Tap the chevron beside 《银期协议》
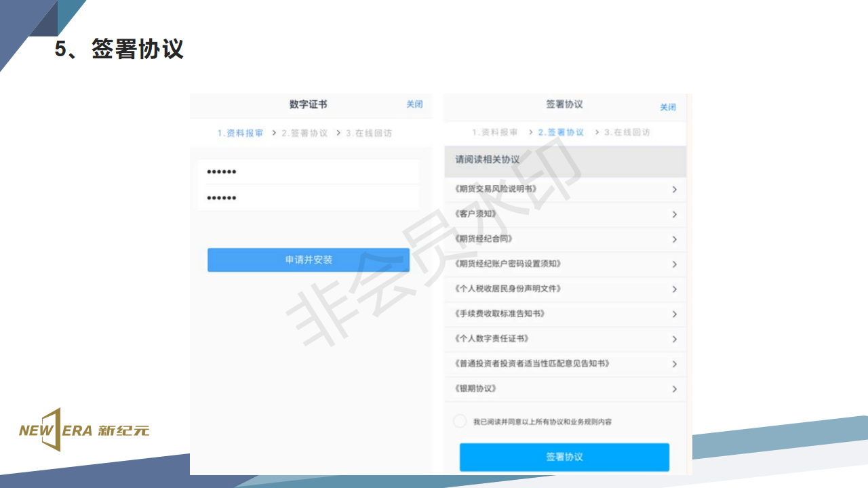Screen dimensions: 868x488 click(x=674, y=389)
